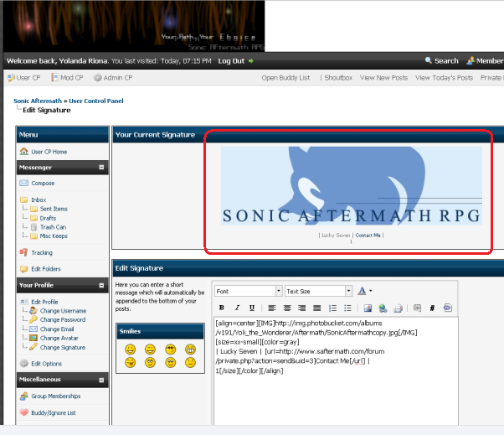The height and width of the screenshot is (435, 504).
Task: Insert image button in editor
Action: (368, 308)
